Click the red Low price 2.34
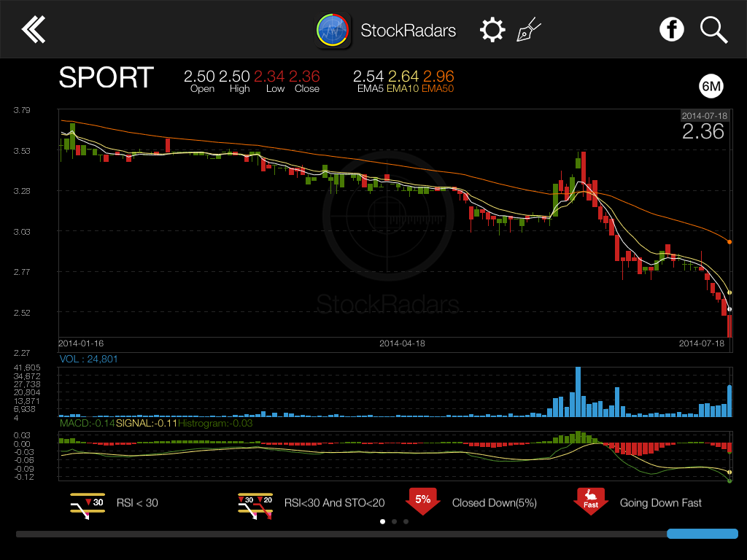 [x=269, y=76]
